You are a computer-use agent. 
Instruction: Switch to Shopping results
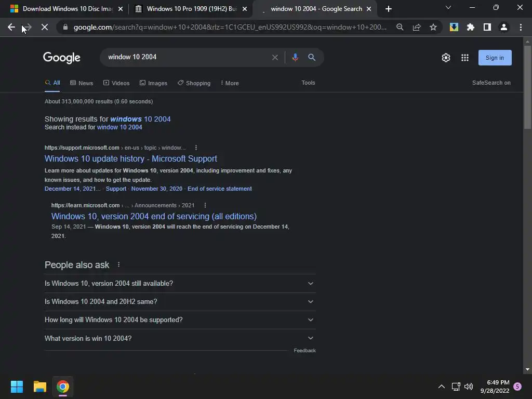point(194,83)
